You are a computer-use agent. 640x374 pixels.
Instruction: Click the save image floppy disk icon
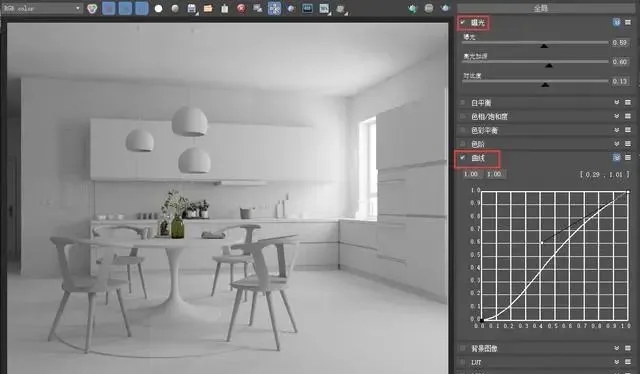tap(192, 9)
